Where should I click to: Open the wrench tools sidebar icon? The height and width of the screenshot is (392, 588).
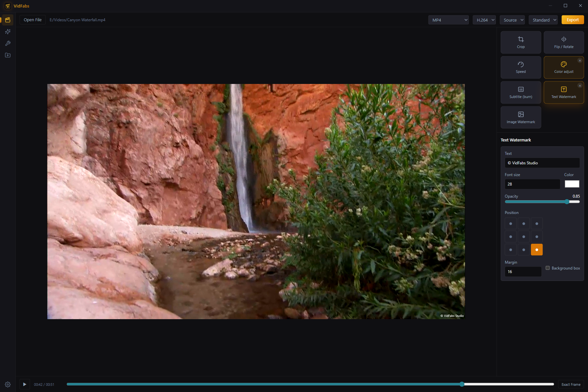point(8,43)
